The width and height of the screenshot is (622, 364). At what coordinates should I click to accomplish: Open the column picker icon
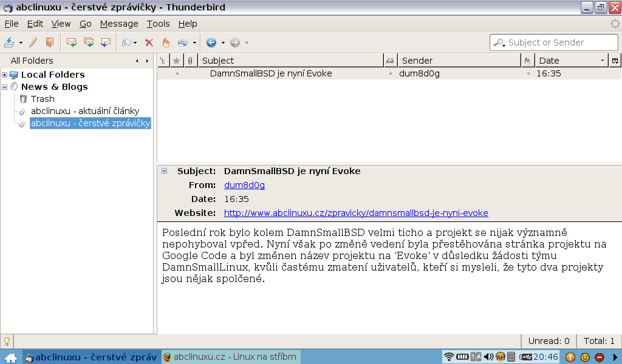pos(615,61)
